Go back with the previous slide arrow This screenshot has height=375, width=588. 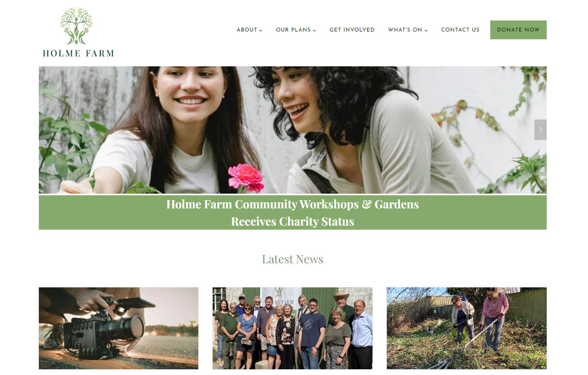[x=45, y=130]
